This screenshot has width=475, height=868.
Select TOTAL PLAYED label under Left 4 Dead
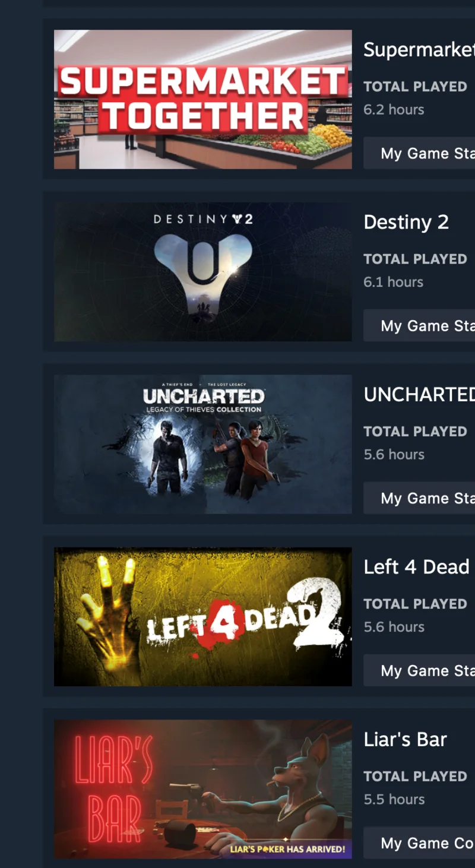[415, 604]
